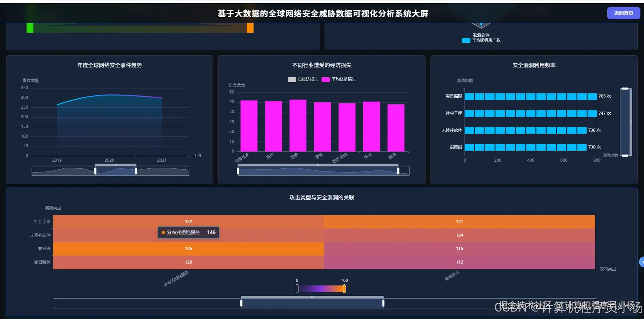Click the 电信 magenta bar

(371, 127)
